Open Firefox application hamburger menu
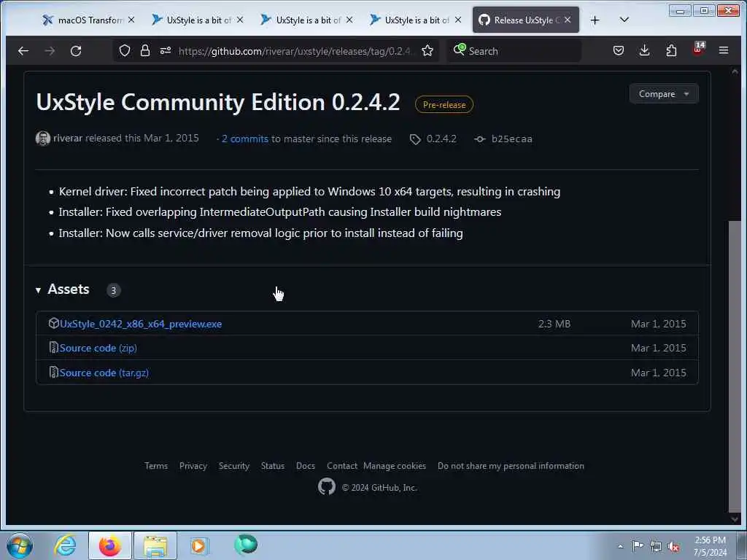Viewport: 747px width, 560px height. click(724, 50)
